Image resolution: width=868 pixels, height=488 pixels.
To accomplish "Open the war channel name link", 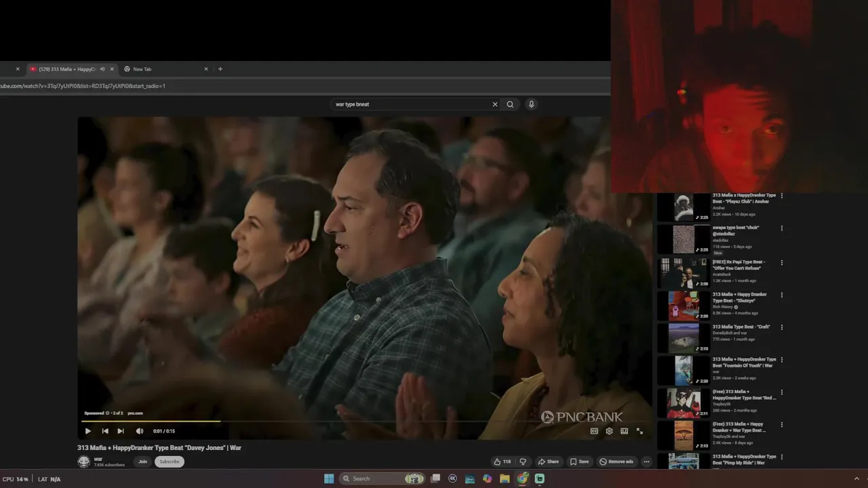I will (x=98, y=459).
